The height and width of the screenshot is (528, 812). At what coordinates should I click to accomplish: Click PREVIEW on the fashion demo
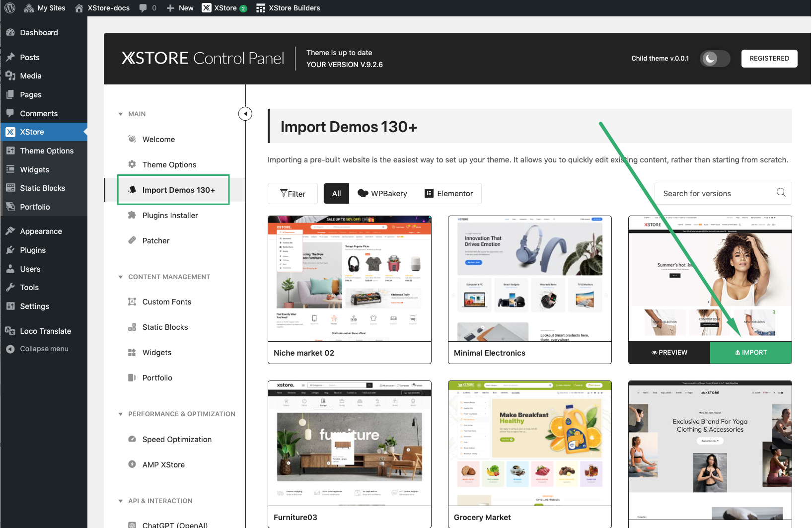point(669,353)
